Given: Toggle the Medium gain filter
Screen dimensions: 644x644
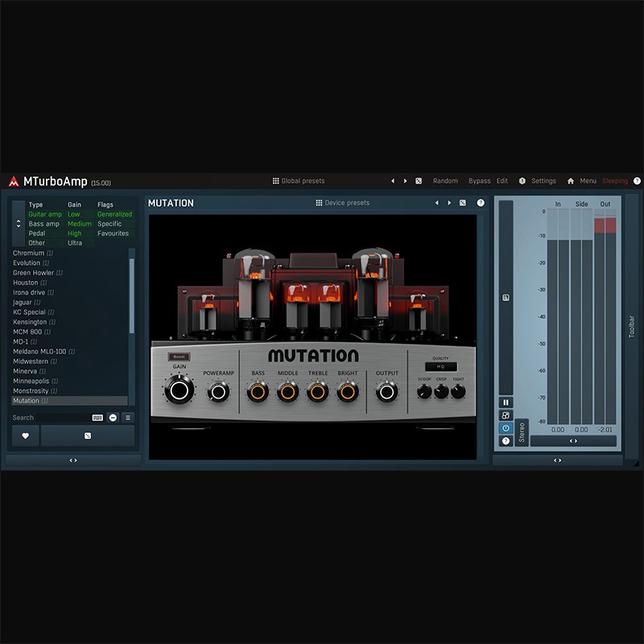Looking at the screenshot, I should coord(80,224).
